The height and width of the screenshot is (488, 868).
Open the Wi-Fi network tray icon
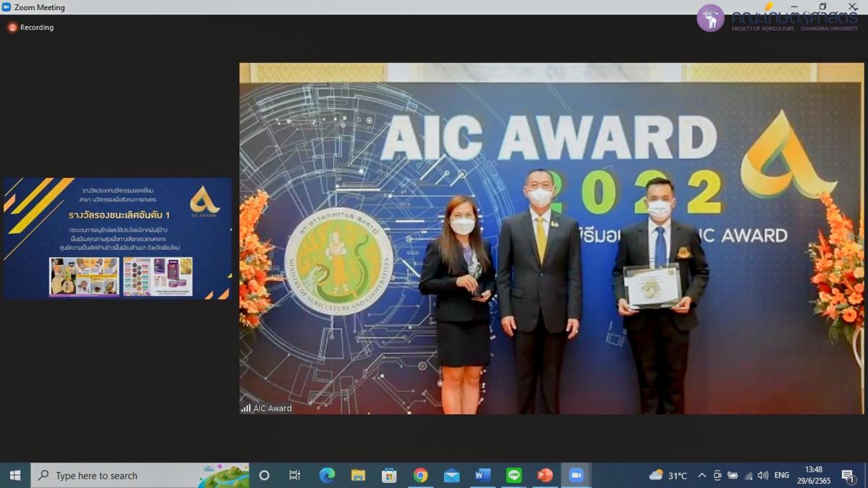(x=748, y=476)
